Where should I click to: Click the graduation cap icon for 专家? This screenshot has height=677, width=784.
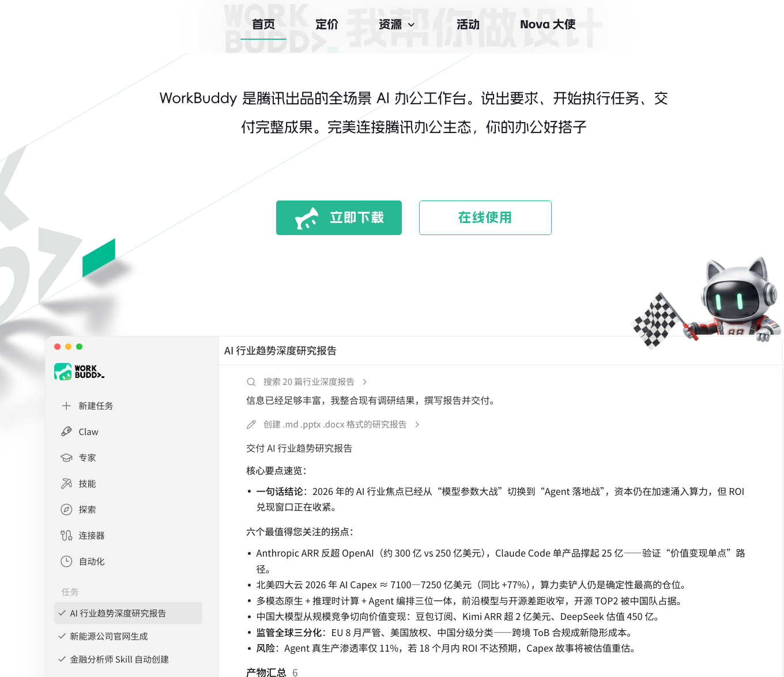(66, 457)
